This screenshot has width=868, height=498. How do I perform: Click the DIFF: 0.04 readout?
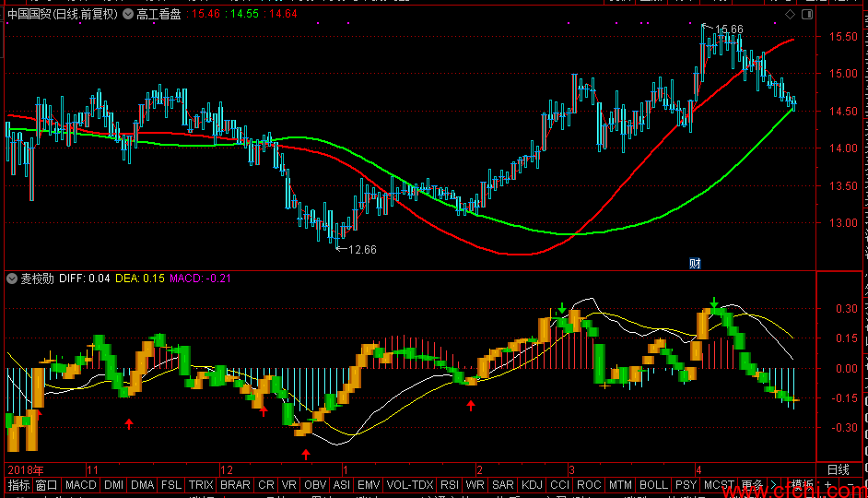pos(85,279)
